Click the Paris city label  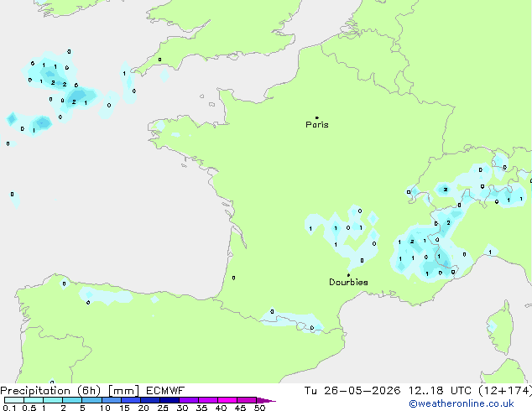click(x=317, y=125)
